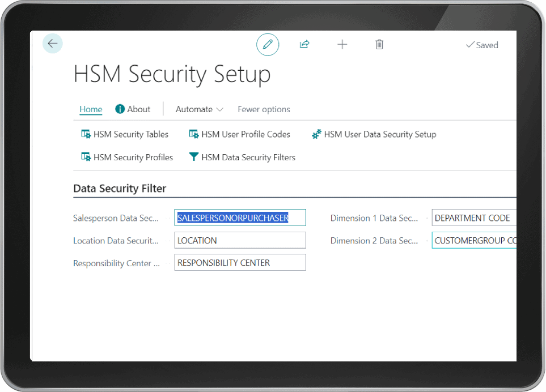Image resolution: width=546 pixels, height=392 pixels.
Task: Go back using the left arrow button
Action: coord(53,44)
